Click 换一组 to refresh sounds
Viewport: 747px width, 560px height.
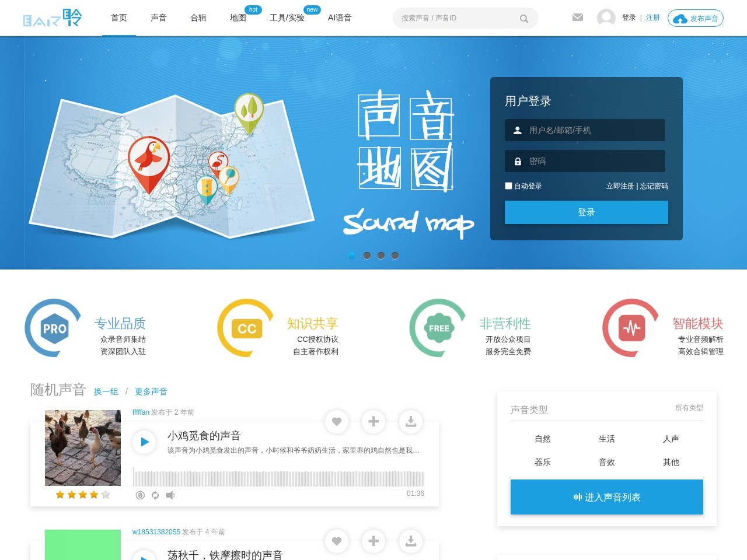pyautogui.click(x=106, y=391)
